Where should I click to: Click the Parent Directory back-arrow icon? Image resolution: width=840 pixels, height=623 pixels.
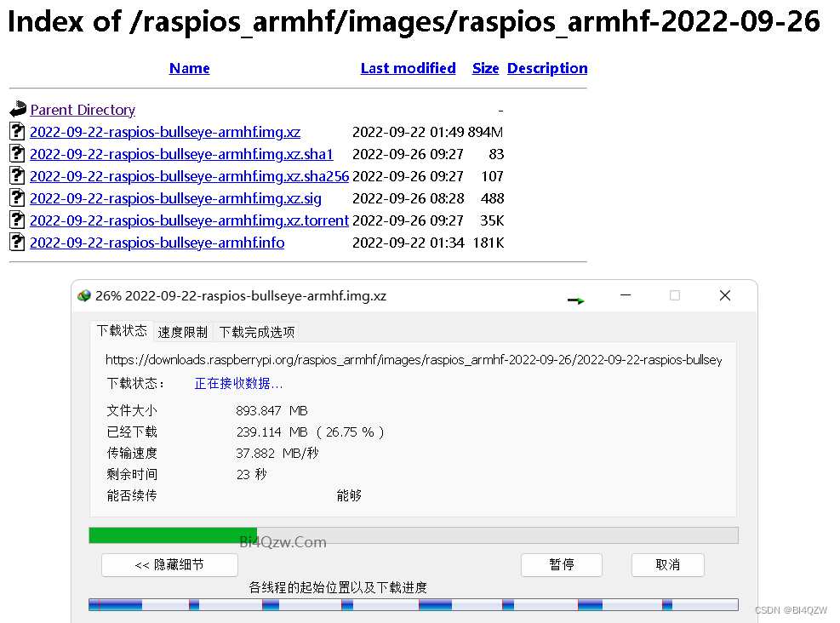(x=18, y=109)
